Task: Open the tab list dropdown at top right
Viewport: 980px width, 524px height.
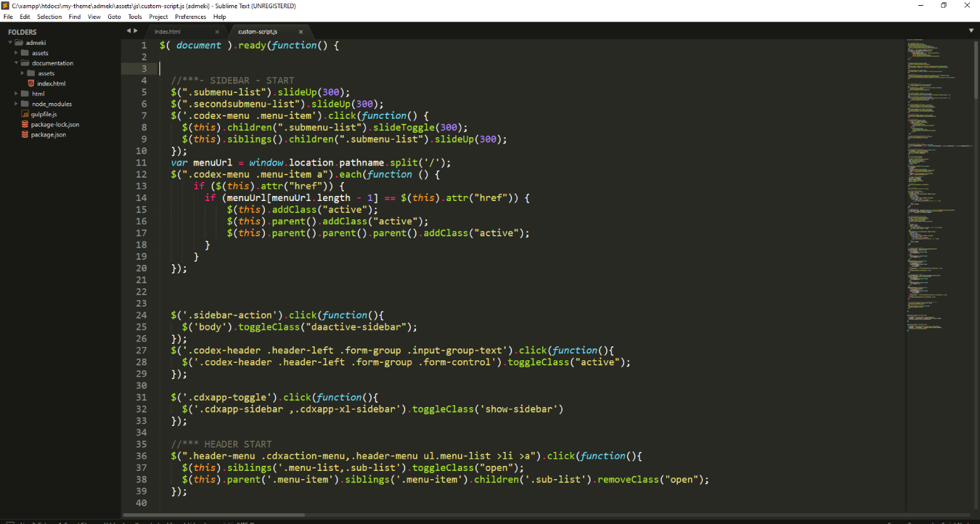Action: click(971, 30)
